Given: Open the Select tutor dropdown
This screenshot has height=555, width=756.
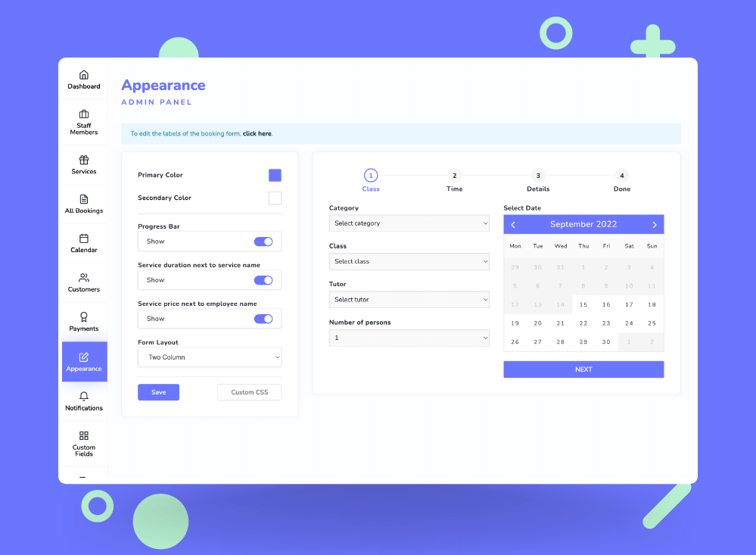Looking at the screenshot, I should [409, 299].
